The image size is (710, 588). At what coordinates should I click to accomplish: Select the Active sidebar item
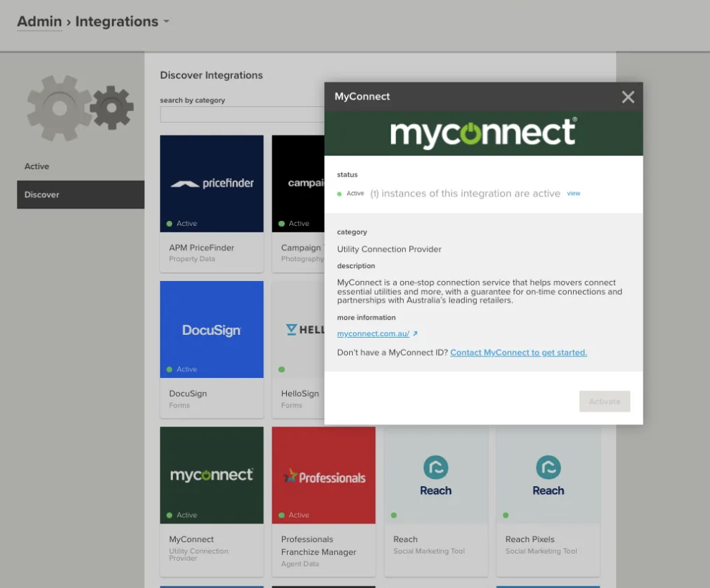(x=37, y=166)
